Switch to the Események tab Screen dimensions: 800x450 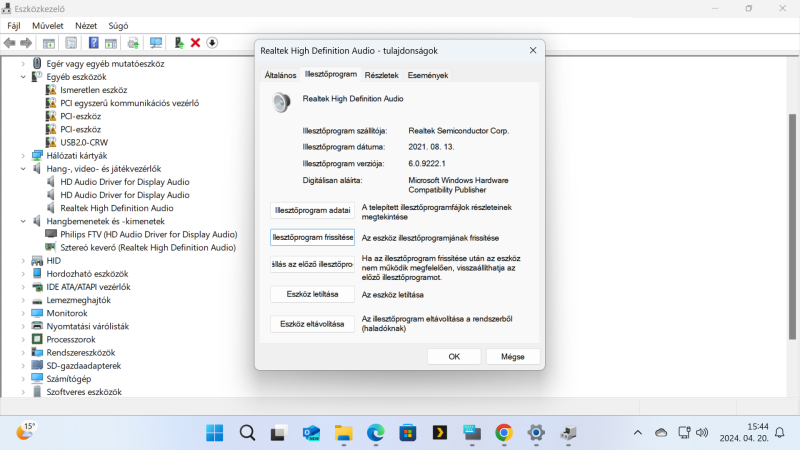tap(428, 75)
